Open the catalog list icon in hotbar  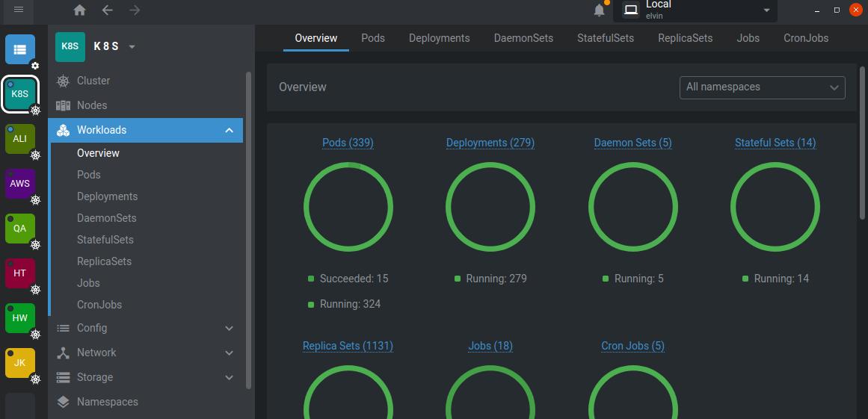(20, 49)
